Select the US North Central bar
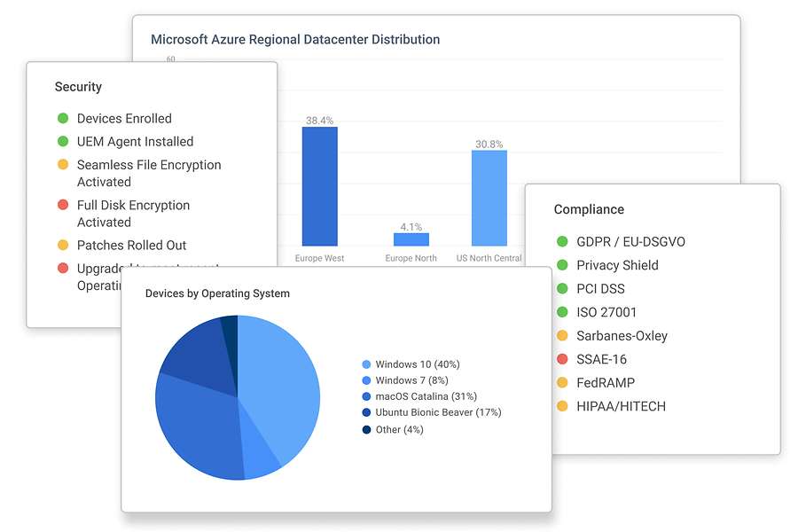This screenshot has width=798, height=532. pyautogui.click(x=489, y=198)
